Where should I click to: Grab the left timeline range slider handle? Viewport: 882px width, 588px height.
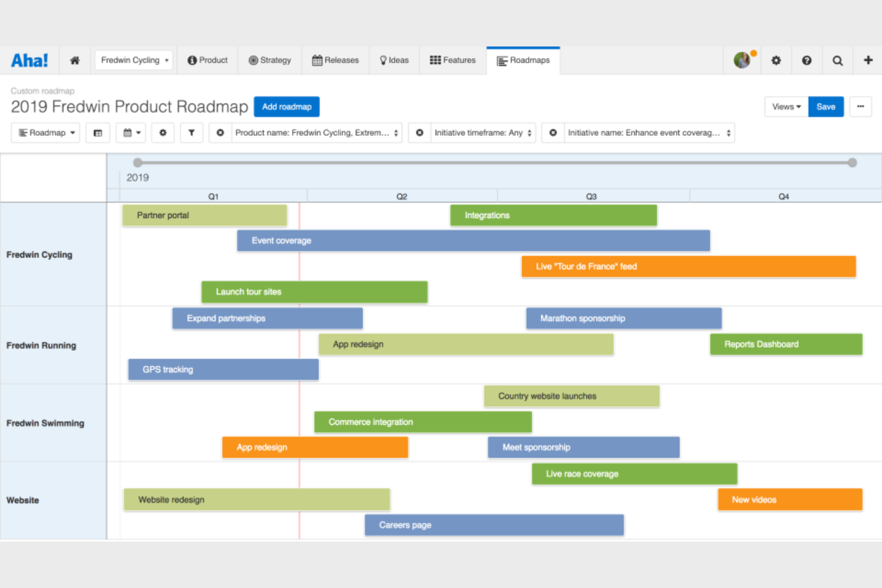tap(138, 163)
